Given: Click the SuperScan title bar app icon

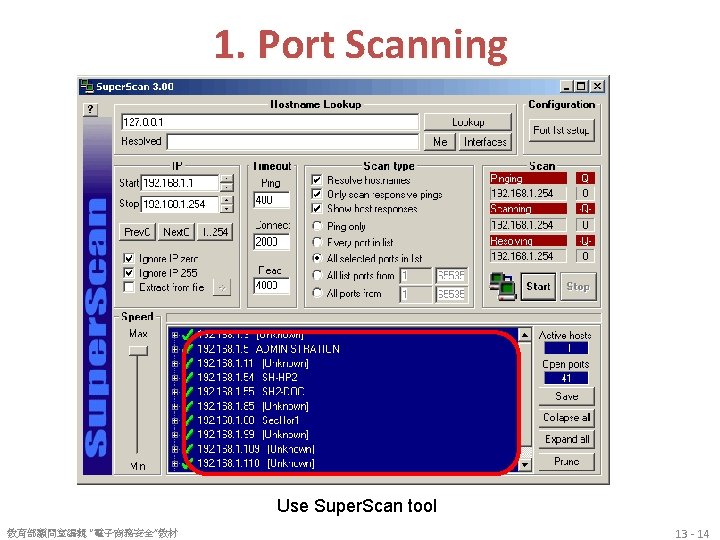Looking at the screenshot, I should coord(86,86).
